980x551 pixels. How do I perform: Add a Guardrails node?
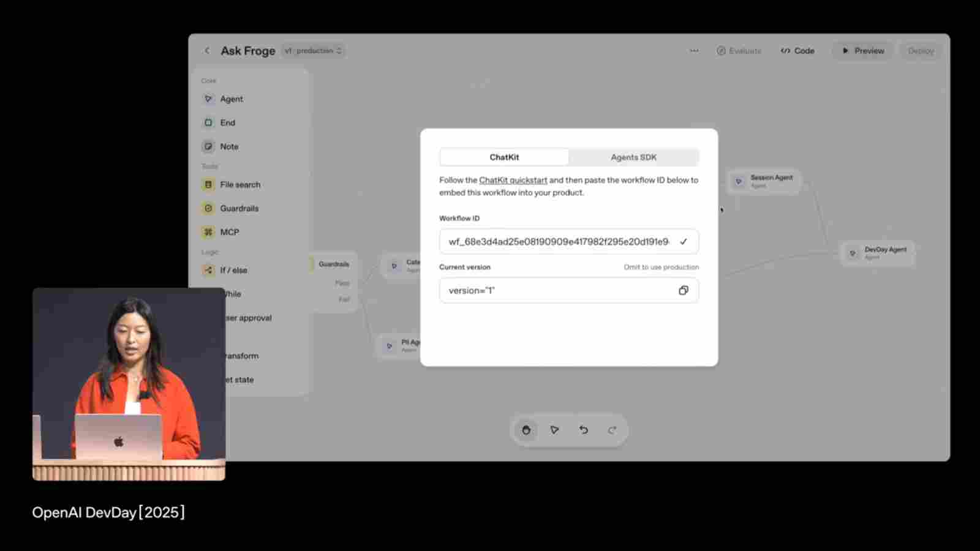coord(239,208)
